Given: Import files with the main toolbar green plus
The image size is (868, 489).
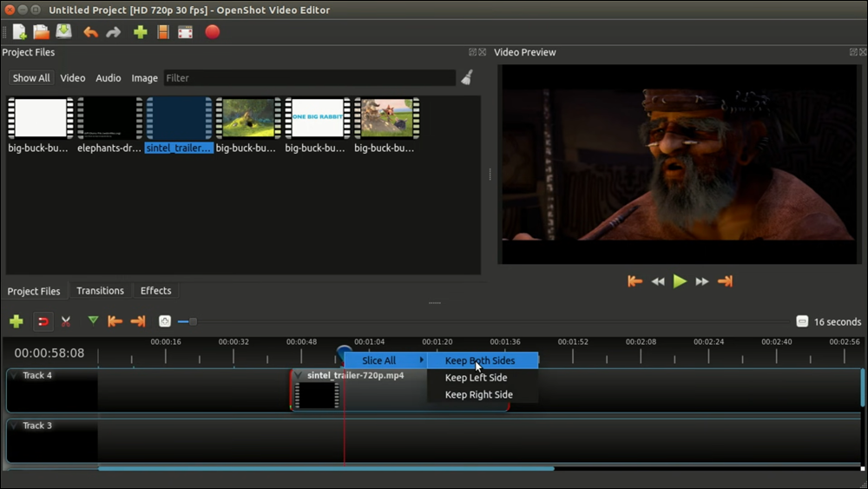Looking at the screenshot, I should (141, 32).
